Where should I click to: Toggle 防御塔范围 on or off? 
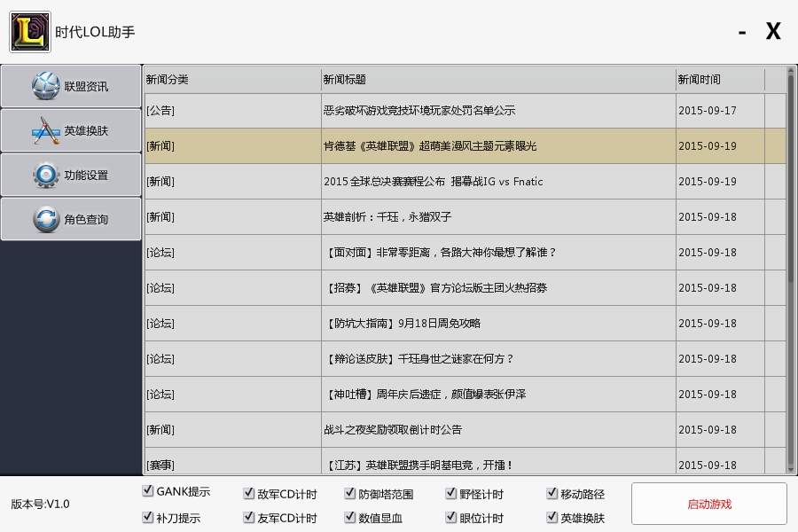click(x=350, y=494)
